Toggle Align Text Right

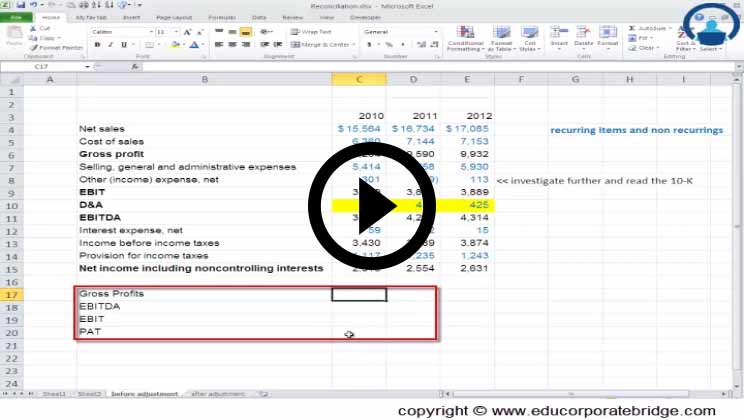245,45
